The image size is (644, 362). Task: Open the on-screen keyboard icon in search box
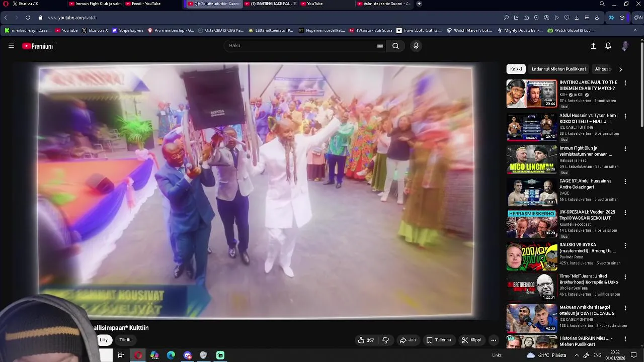[x=380, y=46]
